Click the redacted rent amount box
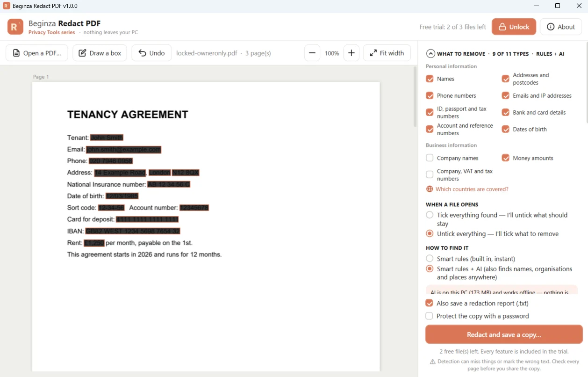The height and width of the screenshot is (377, 588). point(94,243)
